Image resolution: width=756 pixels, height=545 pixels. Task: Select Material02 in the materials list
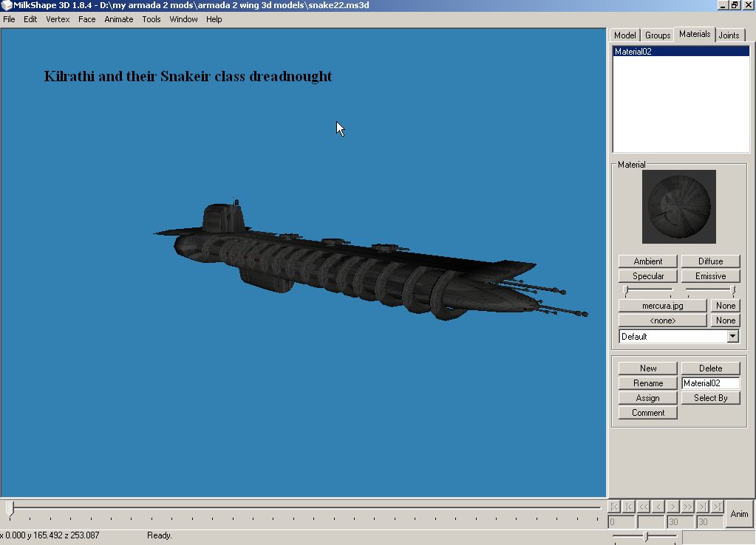tap(633, 52)
